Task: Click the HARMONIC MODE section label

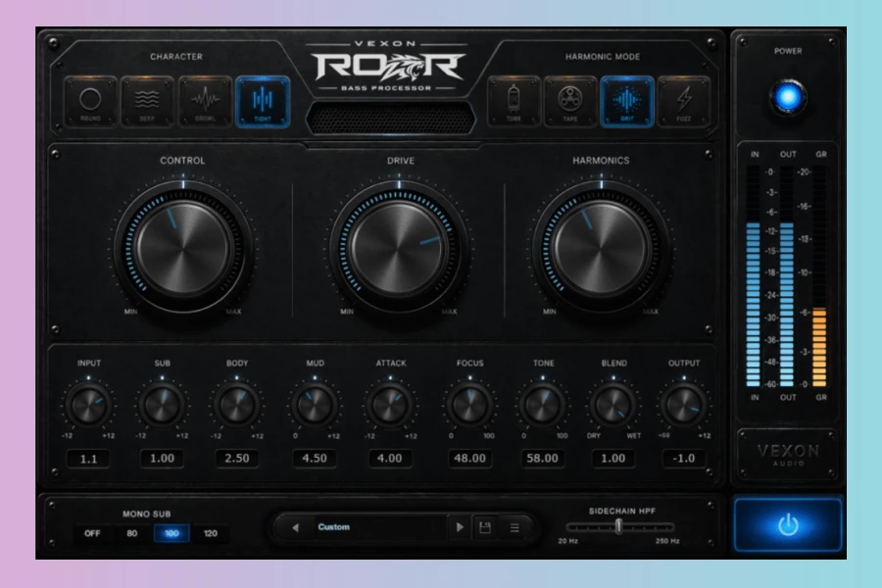Action: coord(603,56)
